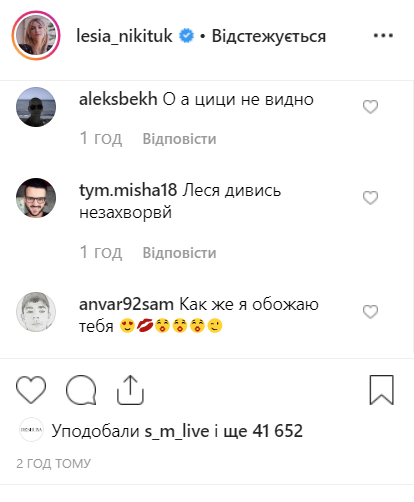The width and height of the screenshot is (414, 502).
Task: Save post with the bookmark icon
Action: (382, 390)
